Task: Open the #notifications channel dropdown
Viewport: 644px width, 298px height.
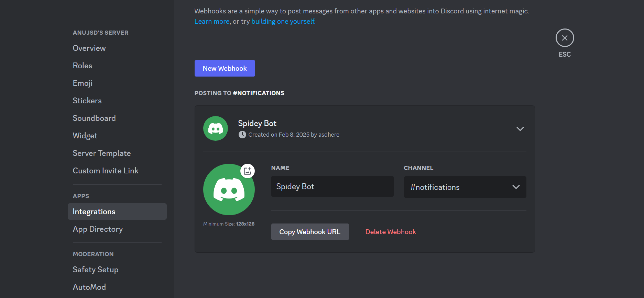Action: 465,187
